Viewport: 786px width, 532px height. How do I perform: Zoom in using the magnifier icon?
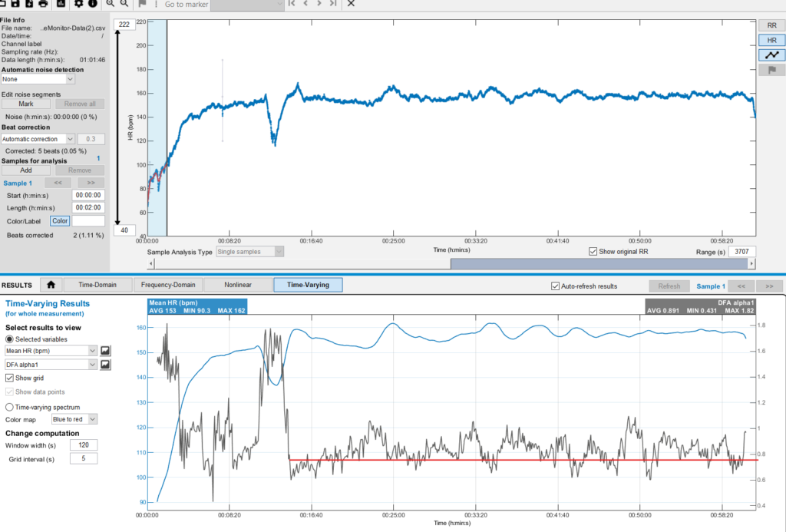click(x=111, y=4)
